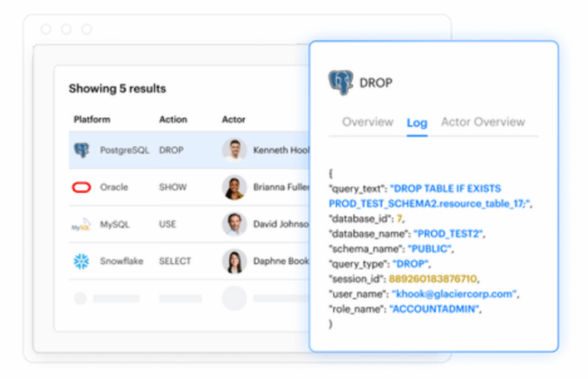
Task: Click the "PUBLIC" schema name value
Action: [x=430, y=249]
